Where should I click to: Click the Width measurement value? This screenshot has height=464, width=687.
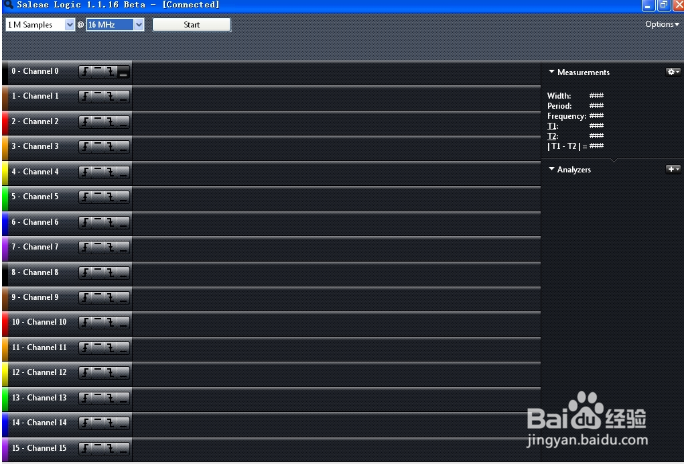[x=596, y=96]
